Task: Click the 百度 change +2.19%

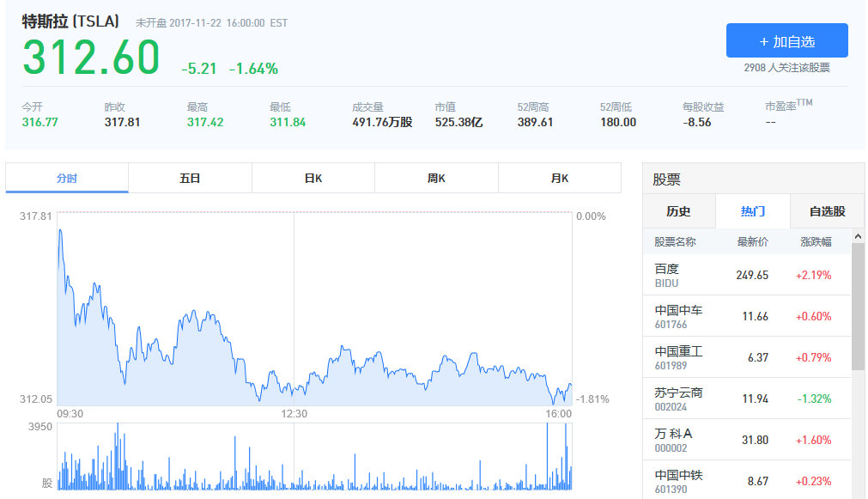Action: (813, 275)
